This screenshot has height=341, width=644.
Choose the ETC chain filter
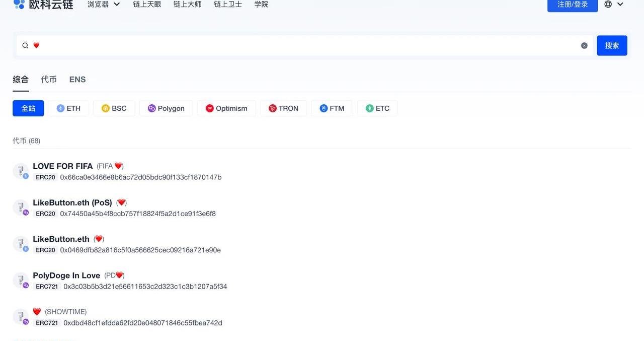[x=377, y=108]
